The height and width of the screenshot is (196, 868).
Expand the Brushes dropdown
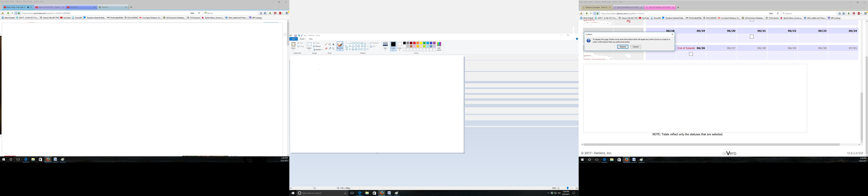[x=340, y=50]
